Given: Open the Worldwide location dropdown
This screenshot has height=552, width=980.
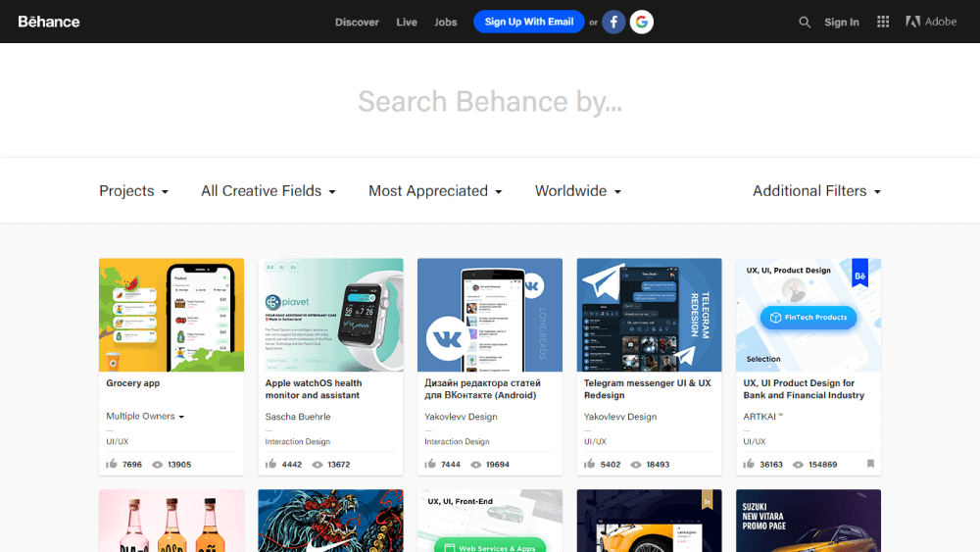Looking at the screenshot, I should [x=578, y=190].
